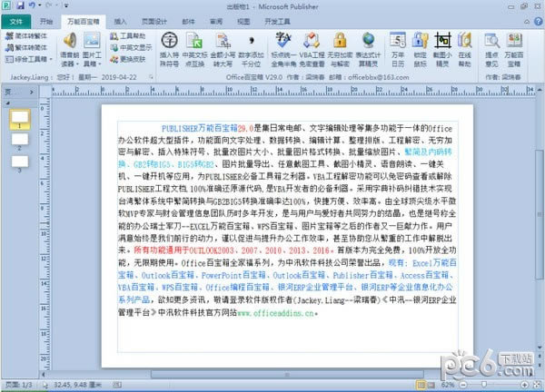This screenshot has width=545, height=392.
Task: Switch to the 开始 ribbon tab
Action: click(x=46, y=22)
